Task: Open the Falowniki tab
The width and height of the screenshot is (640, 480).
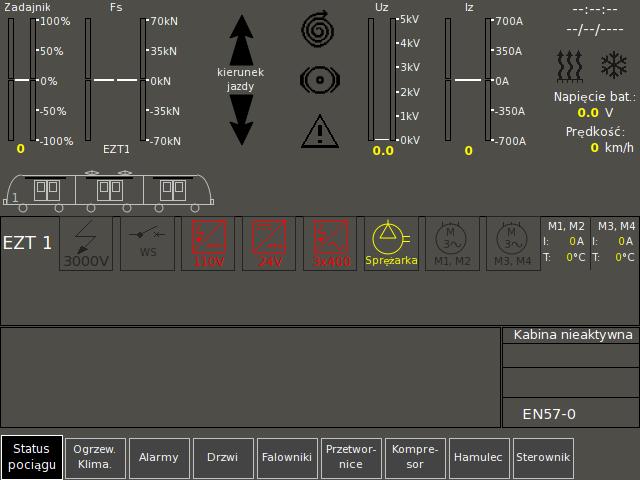Action: 287,458
